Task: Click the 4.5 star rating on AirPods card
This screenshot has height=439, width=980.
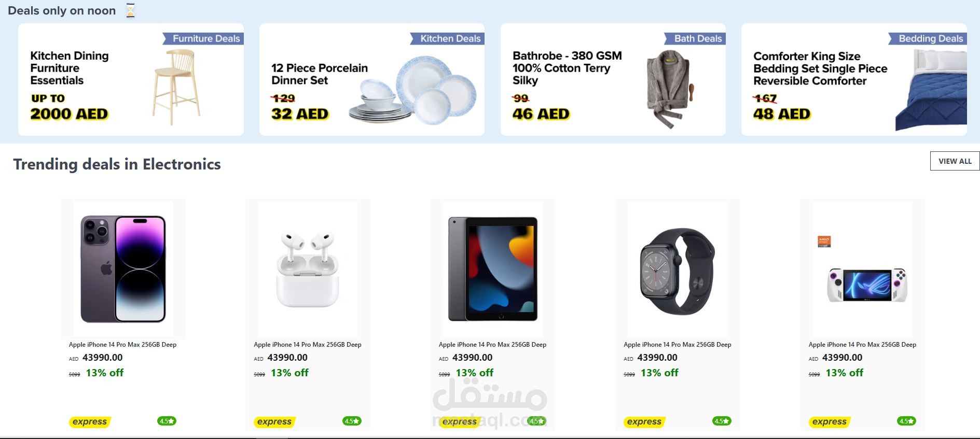Action: pyautogui.click(x=352, y=421)
